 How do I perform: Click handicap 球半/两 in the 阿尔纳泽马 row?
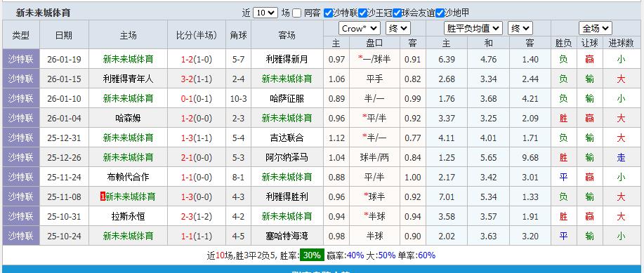[x=374, y=158]
